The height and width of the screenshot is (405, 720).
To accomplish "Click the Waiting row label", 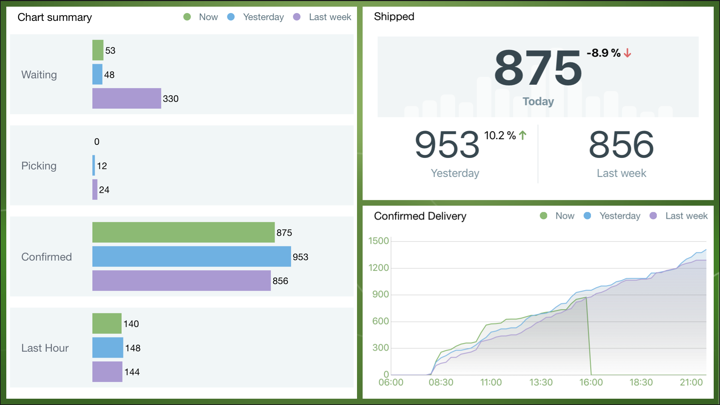I will click(39, 74).
